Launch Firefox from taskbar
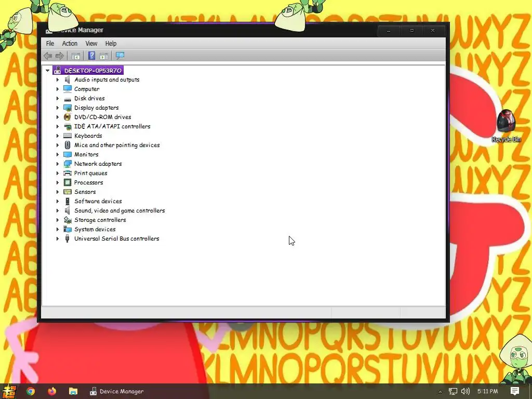This screenshot has width=532, height=399. tap(51, 391)
